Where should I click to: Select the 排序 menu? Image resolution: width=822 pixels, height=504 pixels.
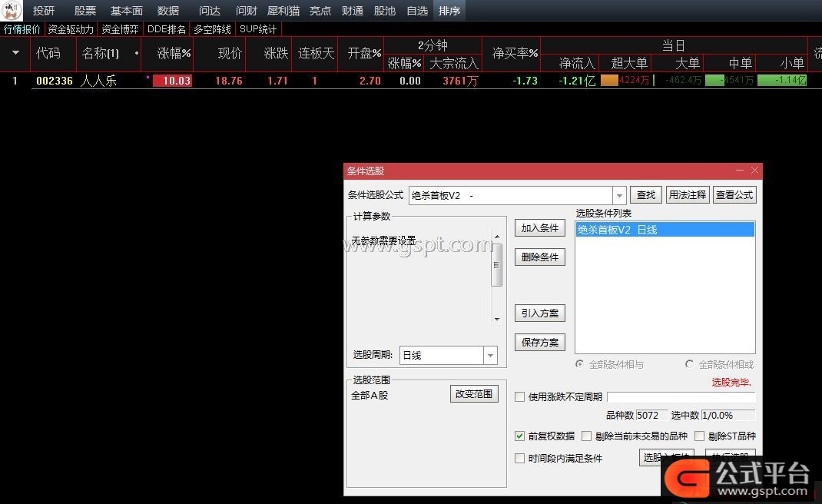(449, 11)
